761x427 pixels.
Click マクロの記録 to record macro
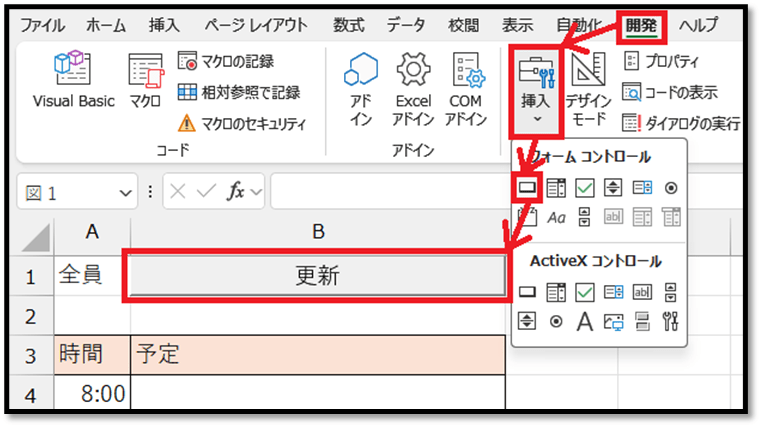225,62
